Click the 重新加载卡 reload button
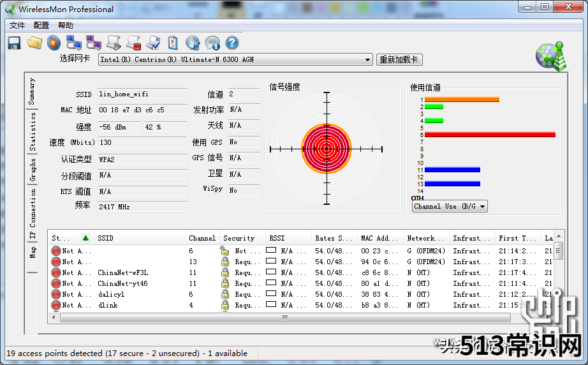The width and height of the screenshot is (588, 365). pos(399,59)
